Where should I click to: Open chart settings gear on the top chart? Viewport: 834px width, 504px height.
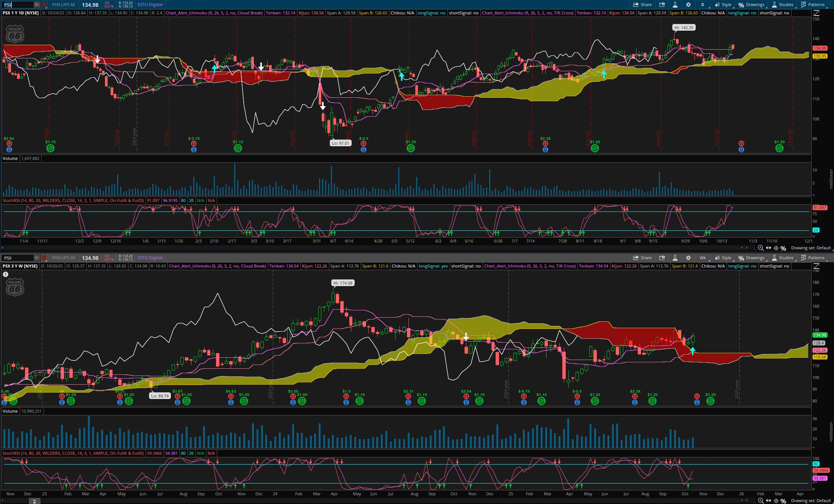[x=688, y=5]
